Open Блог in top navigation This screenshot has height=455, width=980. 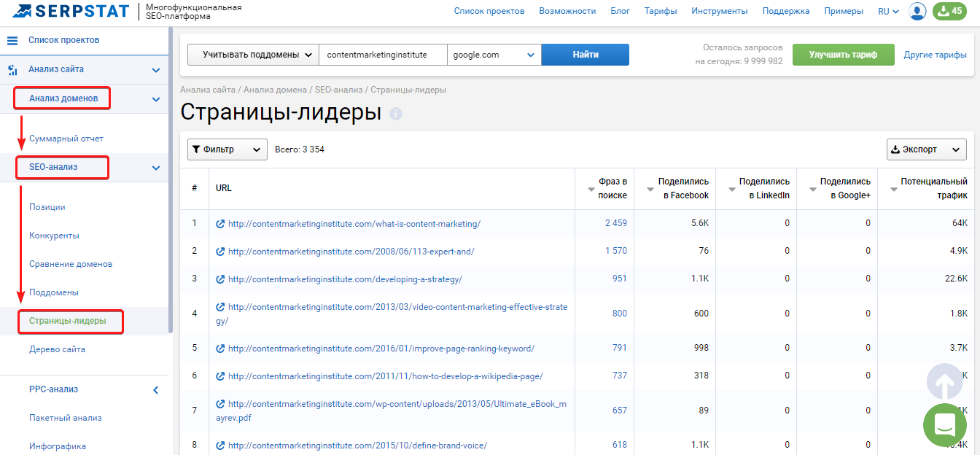(x=620, y=11)
